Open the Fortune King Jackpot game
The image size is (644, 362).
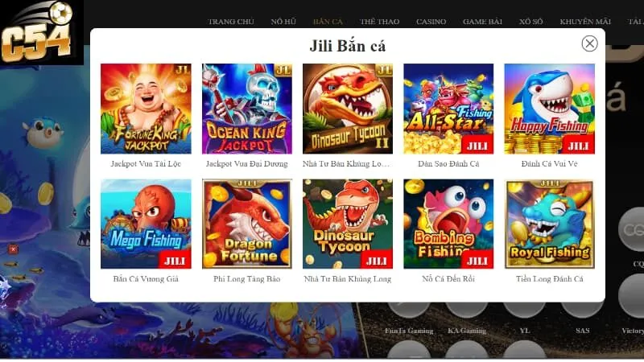pos(146,109)
